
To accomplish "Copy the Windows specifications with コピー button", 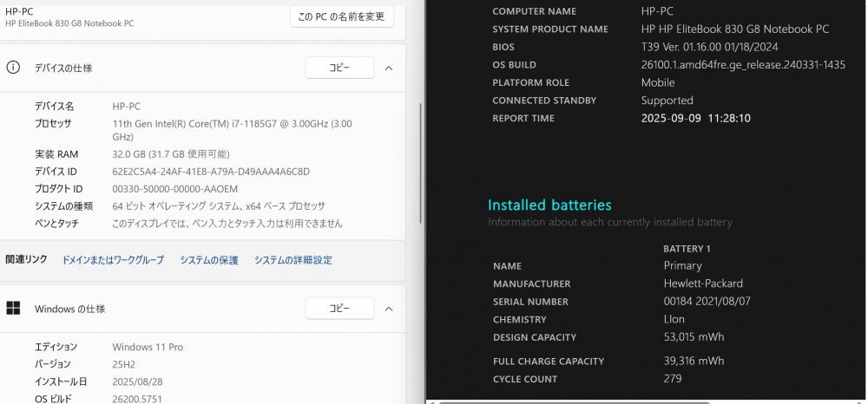I will tap(339, 309).
